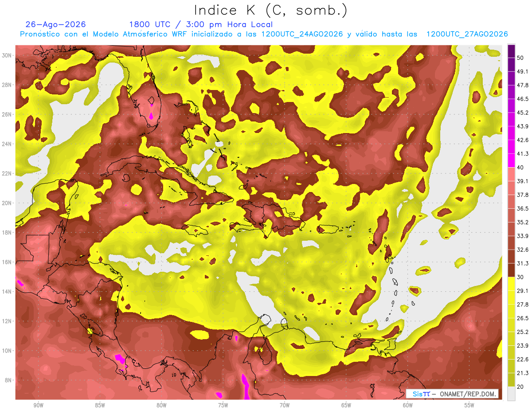Click the colorbar value 43.9
532x411 pixels.
click(523, 126)
